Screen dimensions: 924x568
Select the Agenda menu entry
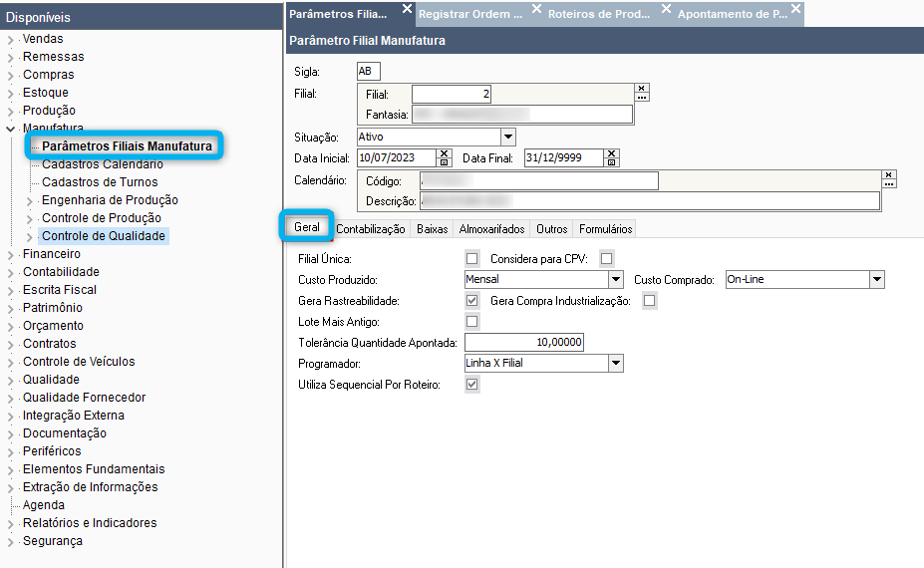click(x=44, y=505)
